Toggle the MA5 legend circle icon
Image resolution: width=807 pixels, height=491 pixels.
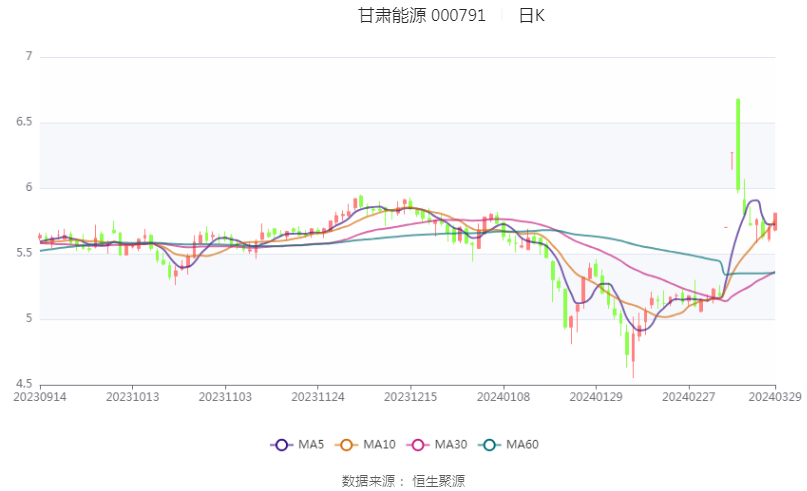click(x=282, y=445)
